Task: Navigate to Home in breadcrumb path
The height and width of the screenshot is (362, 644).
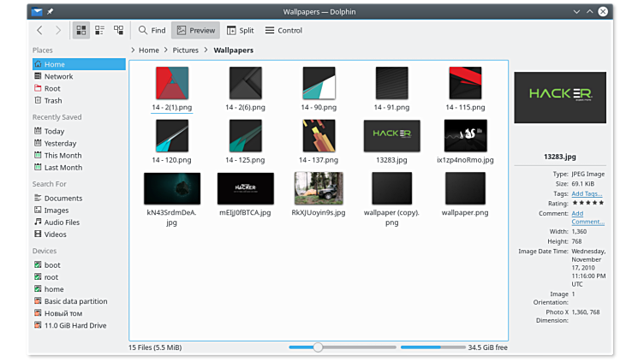Action: point(148,50)
